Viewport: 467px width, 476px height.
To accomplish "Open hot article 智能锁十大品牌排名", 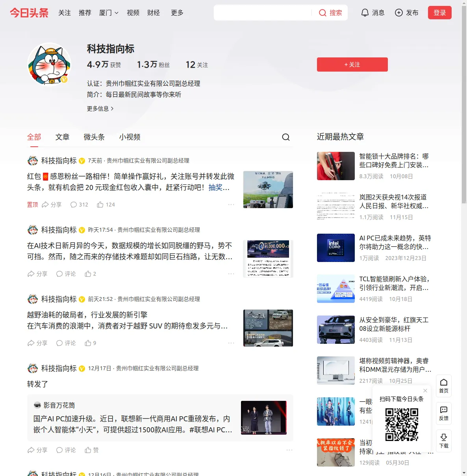I will point(394,161).
